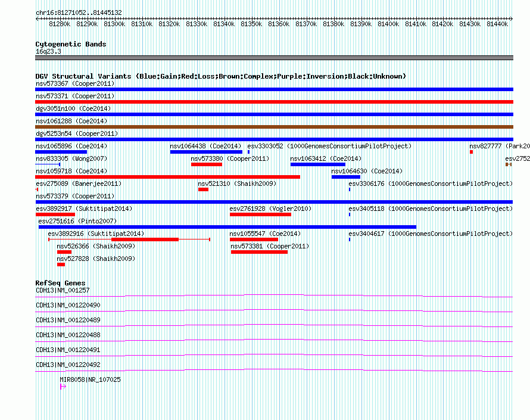Screen dimensions: 530x420
Task: Select the DGV Structural Variants track title
Action: pyautogui.click(x=221, y=76)
